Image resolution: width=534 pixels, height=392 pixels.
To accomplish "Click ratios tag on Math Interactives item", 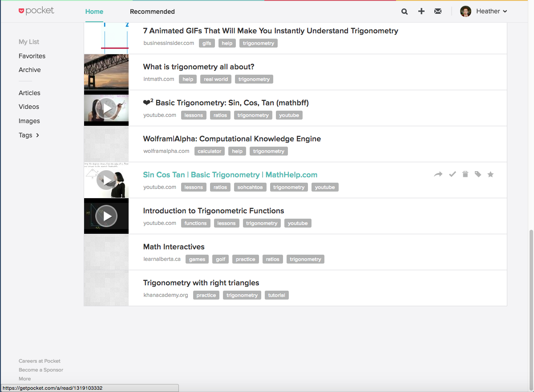I will 273,259.
